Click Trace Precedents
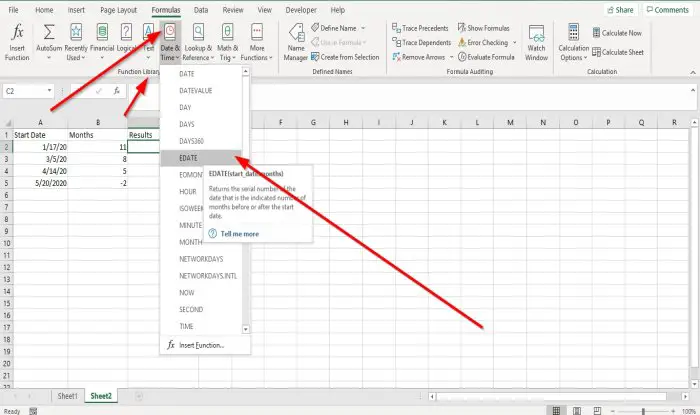The image size is (700, 415). pyautogui.click(x=420, y=28)
